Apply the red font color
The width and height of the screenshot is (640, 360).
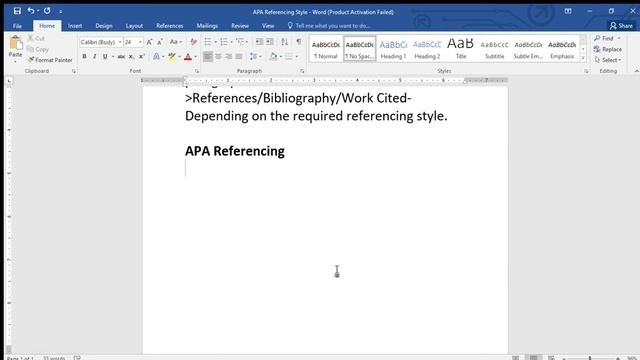(188, 57)
